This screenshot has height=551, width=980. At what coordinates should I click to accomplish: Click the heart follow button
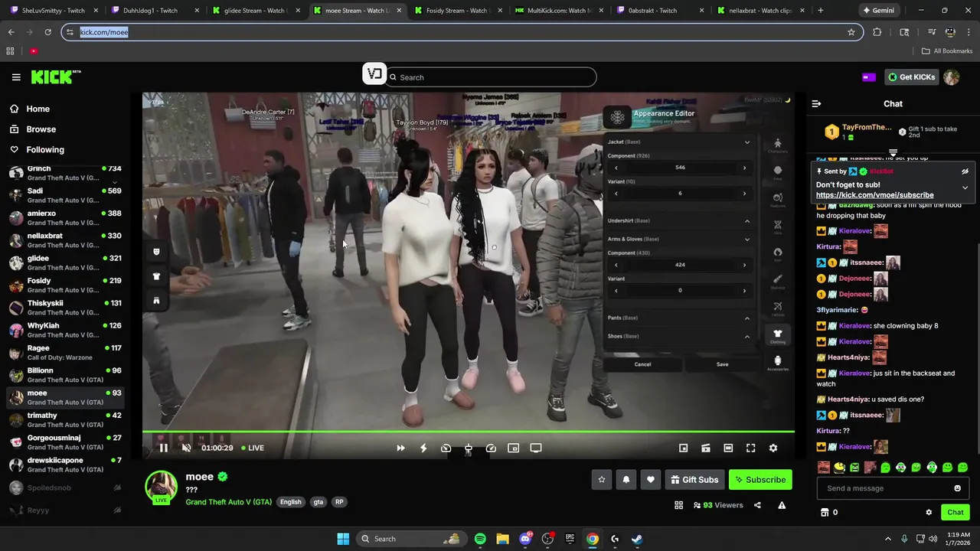coord(651,480)
